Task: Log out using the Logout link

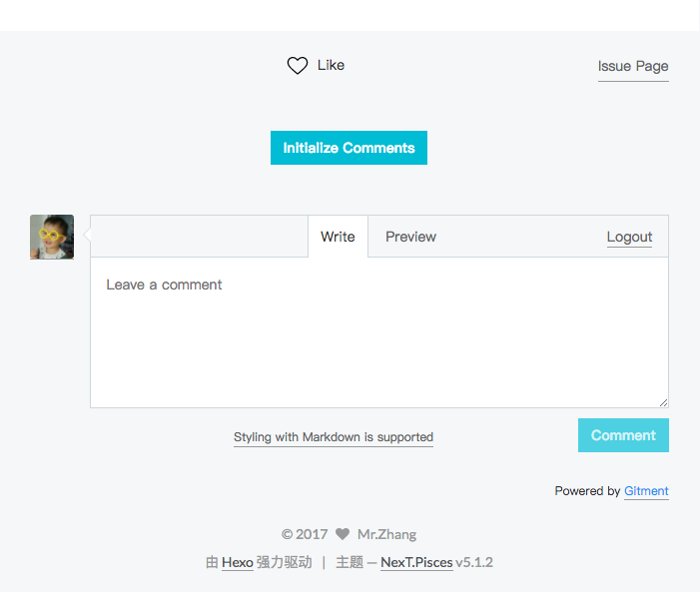Action: pyautogui.click(x=629, y=238)
